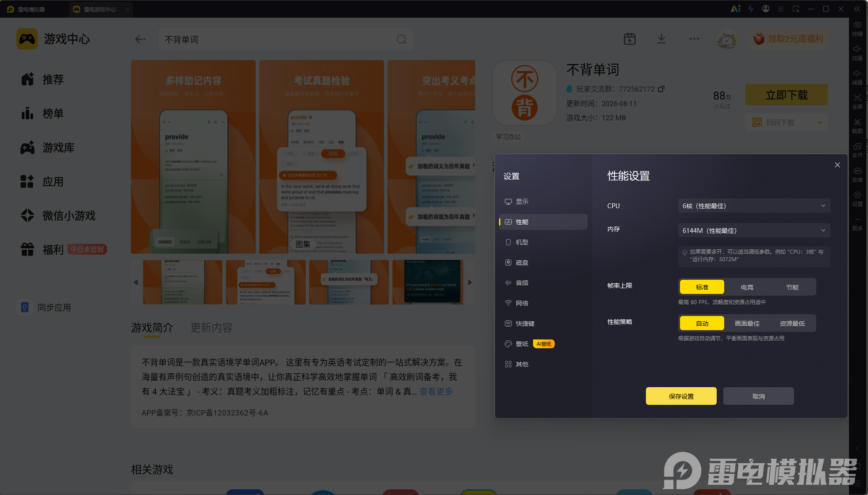Viewport: 868px width, 495px height.
Task: Open the AI assistant icon in title bar
Action: [735, 9]
